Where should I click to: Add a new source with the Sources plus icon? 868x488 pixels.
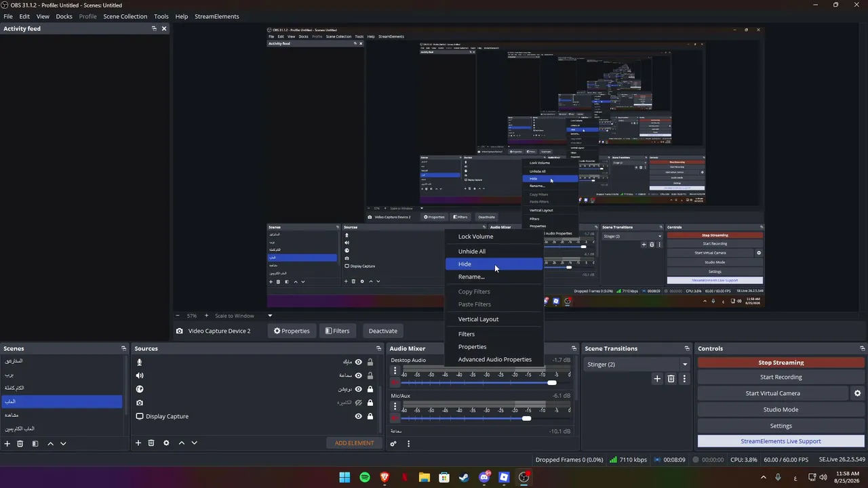click(x=138, y=443)
